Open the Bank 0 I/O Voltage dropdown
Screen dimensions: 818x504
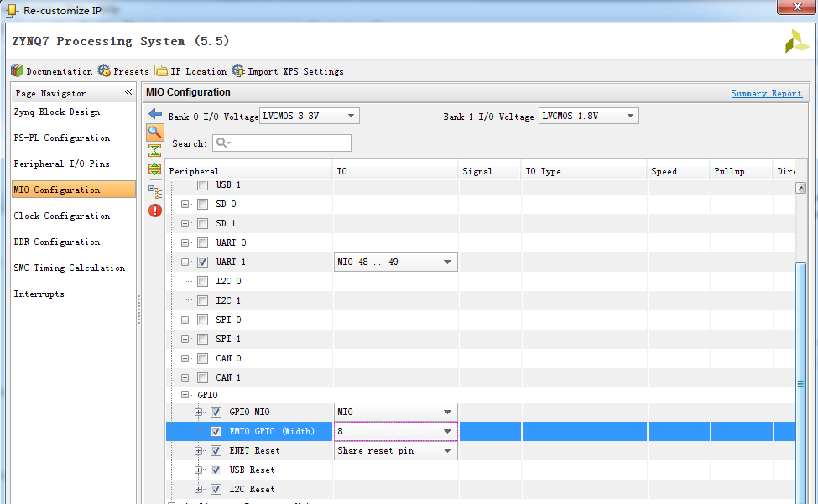click(x=310, y=116)
